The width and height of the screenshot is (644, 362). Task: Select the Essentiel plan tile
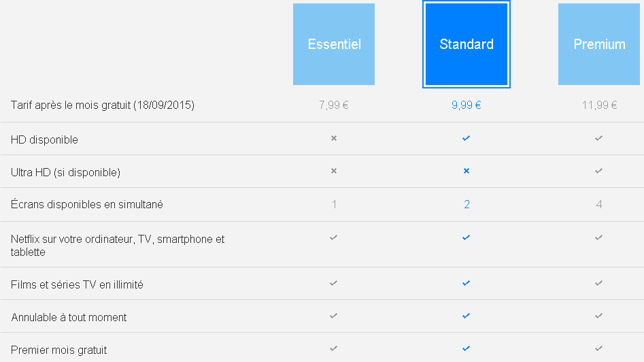[x=334, y=44]
